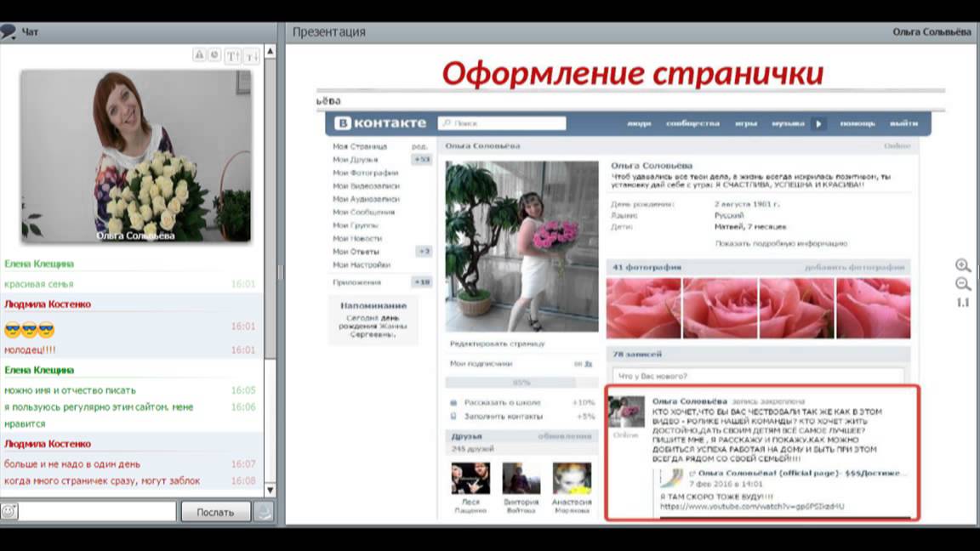Open Мои Сообщения in sidebar
980x551 pixels.
[363, 212]
